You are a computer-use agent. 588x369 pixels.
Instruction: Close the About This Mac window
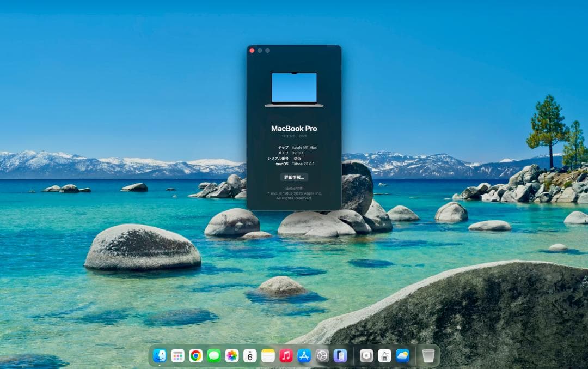251,50
